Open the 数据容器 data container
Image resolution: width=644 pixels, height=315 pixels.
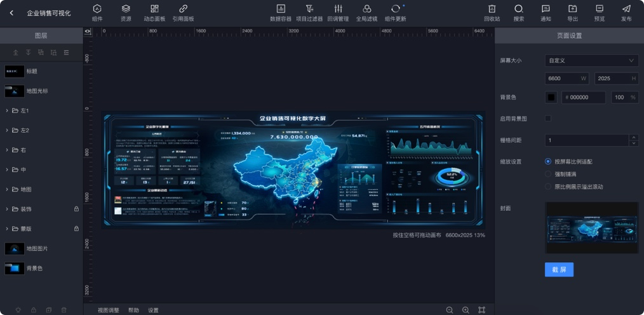coord(281,13)
